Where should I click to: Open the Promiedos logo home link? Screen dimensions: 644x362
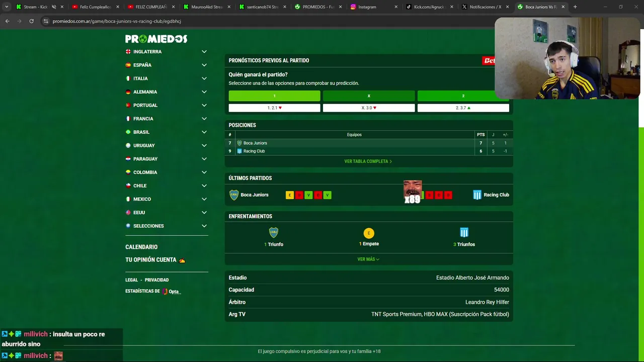coord(156,39)
